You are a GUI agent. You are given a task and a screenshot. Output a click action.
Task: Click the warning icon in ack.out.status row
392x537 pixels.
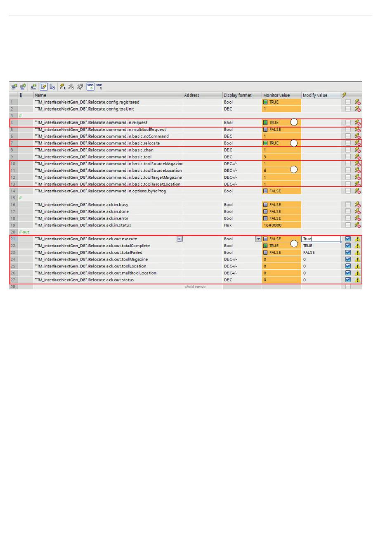pyautogui.click(x=358, y=280)
